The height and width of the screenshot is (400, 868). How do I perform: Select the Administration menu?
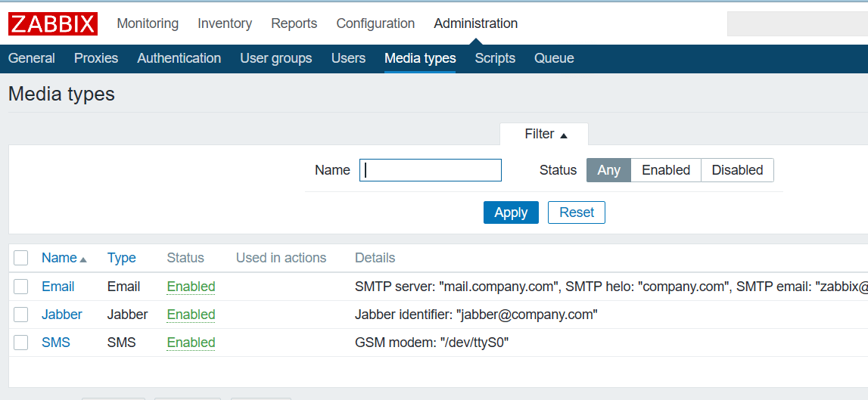click(475, 23)
